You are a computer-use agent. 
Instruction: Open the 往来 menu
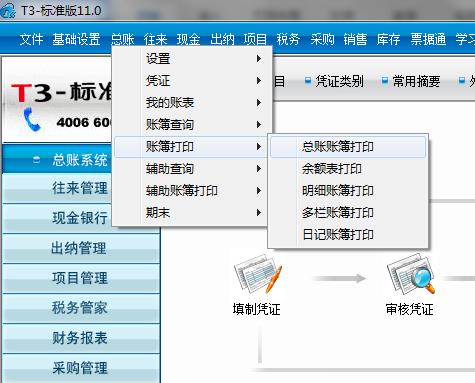click(x=155, y=39)
